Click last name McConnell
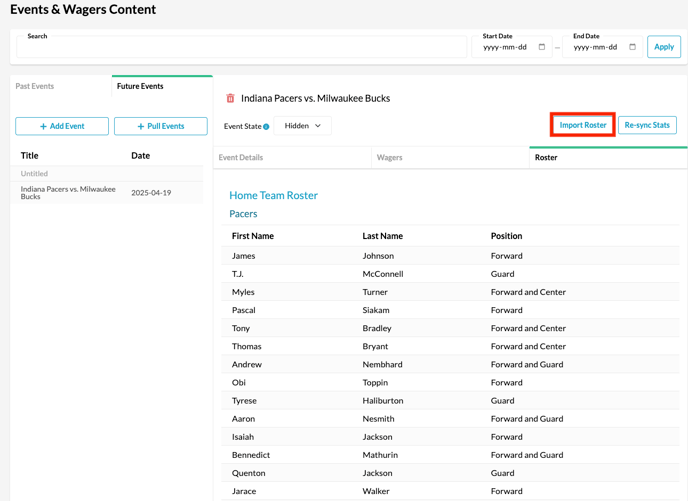This screenshot has height=501, width=688. [383, 274]
